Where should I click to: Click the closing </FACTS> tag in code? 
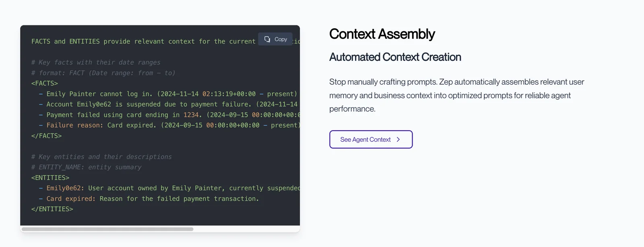[46, 136]
